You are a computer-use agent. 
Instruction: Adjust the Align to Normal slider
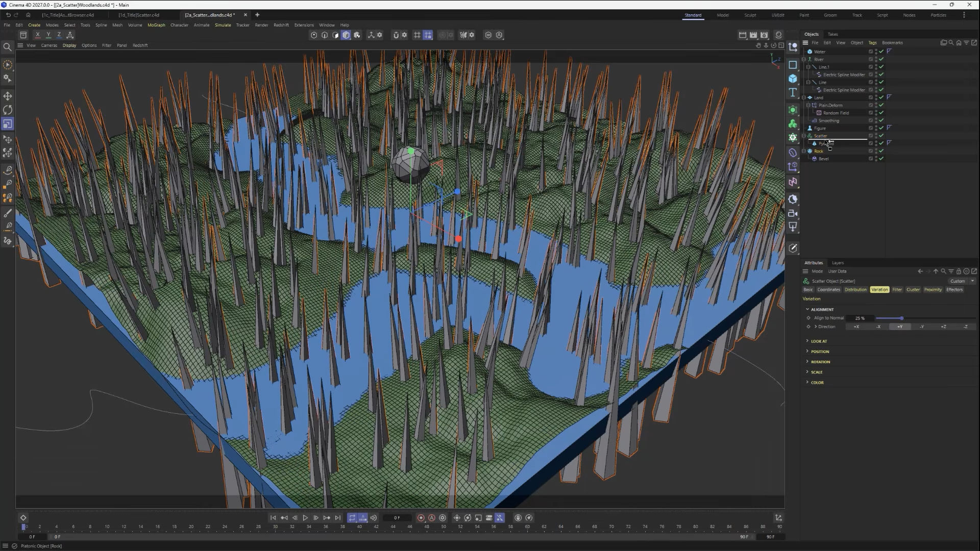coord(901,318)
